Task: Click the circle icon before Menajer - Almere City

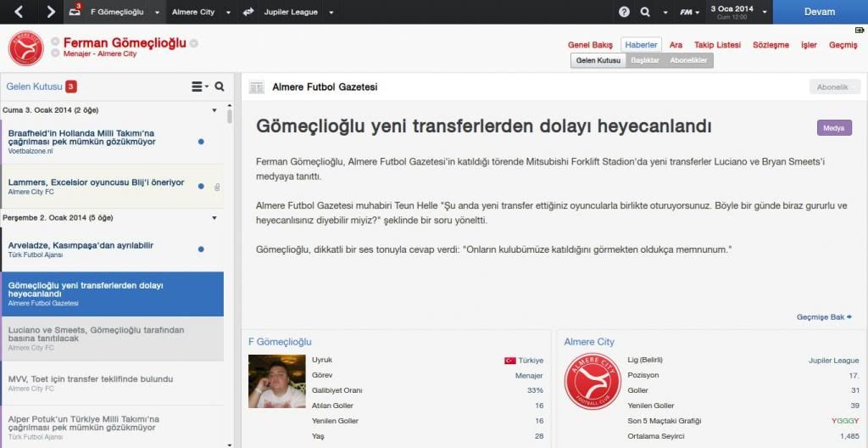Action: coord(55,53)
